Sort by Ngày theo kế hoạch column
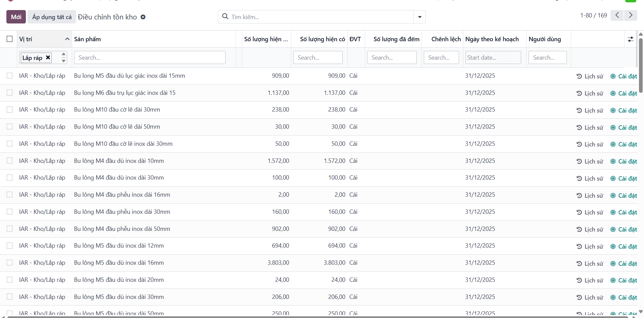The height and width of the screenshot is (318, 644). tap(492, 39)
